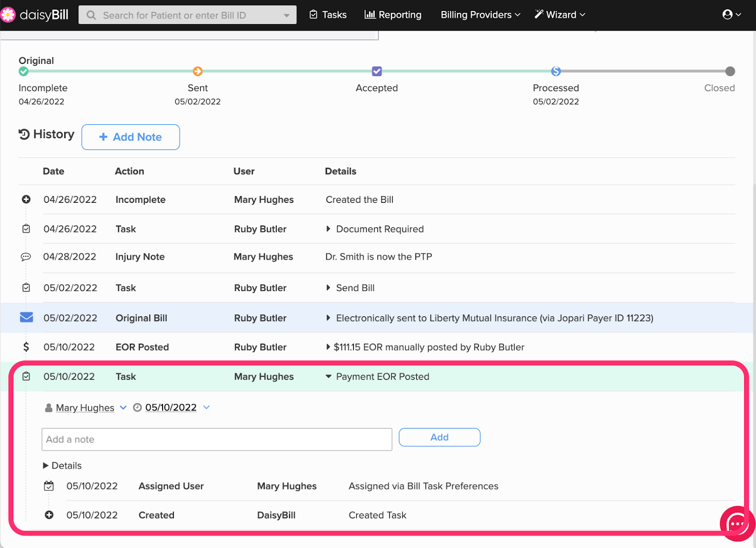Screen dimensions: 756x548
Task: Expand Electronically sent to Liberty Mutual details
Action: pyautogui.click(x=328, y=318)
